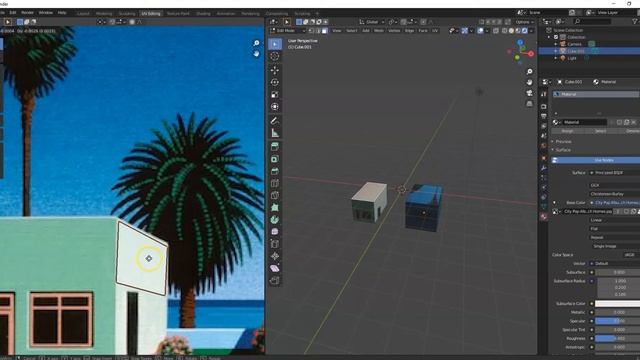Screen dimensions: 640x360
Task: Collapse the Collection in outliner
Action: pos(549,37)
